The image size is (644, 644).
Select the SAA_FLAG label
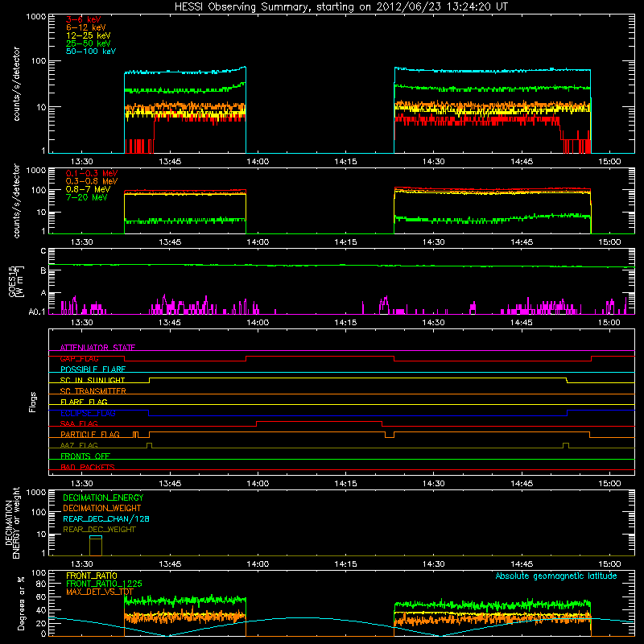tap(79, 423)
